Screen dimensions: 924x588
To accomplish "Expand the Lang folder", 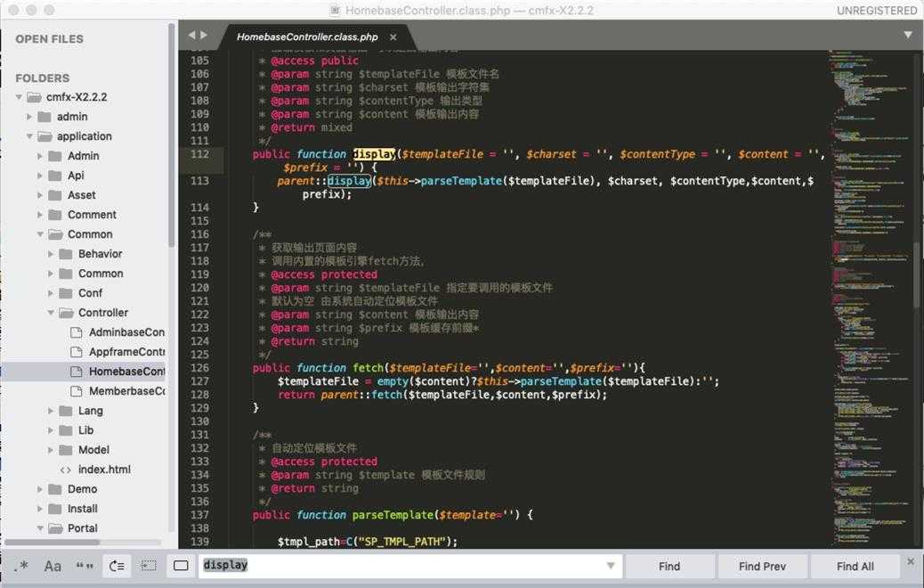I will (x=50, y=411).
